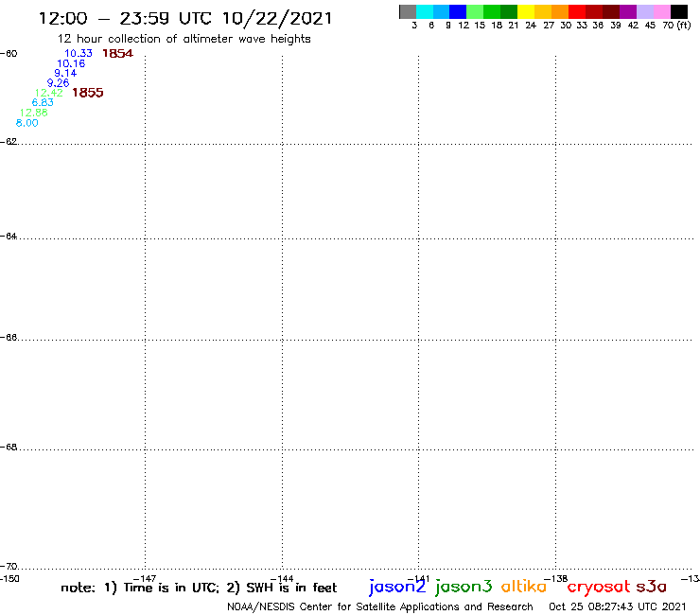700x615 pixels.
Task: Click the cryosat satellite legend label
Action: [599, 588]
